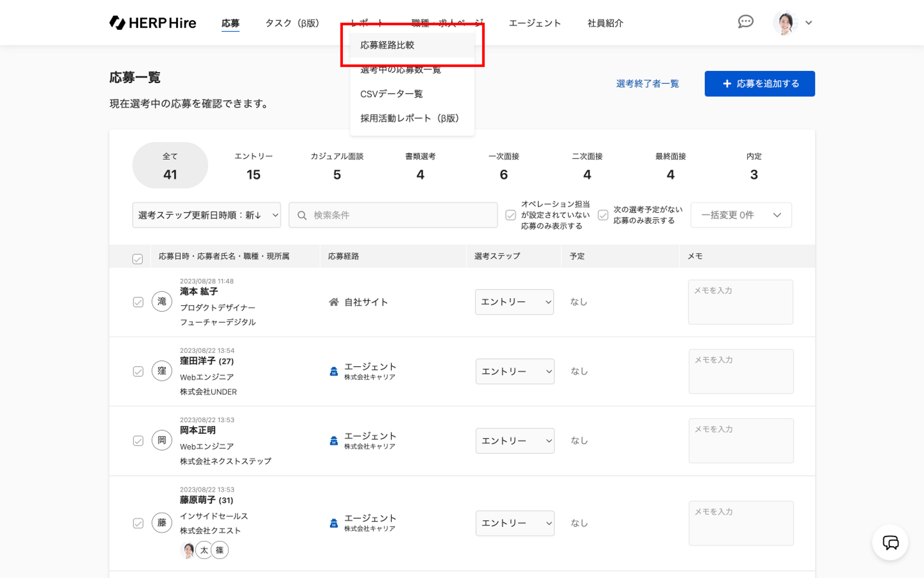Choose CSVデータ一覧 menu item
Image resolution: width=924 pixels, height=578 pixels.
(x=391, y=94)
